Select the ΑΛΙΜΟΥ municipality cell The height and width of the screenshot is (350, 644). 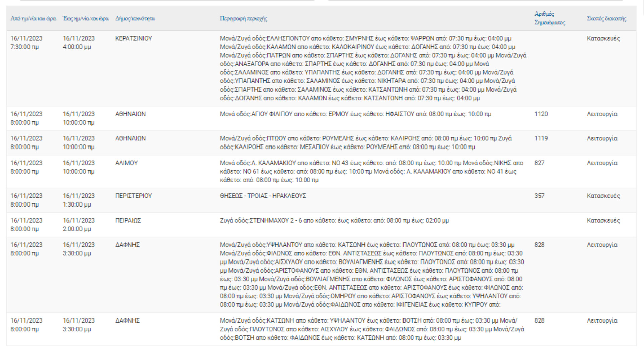pyautogui.click(x=126, y=163)
